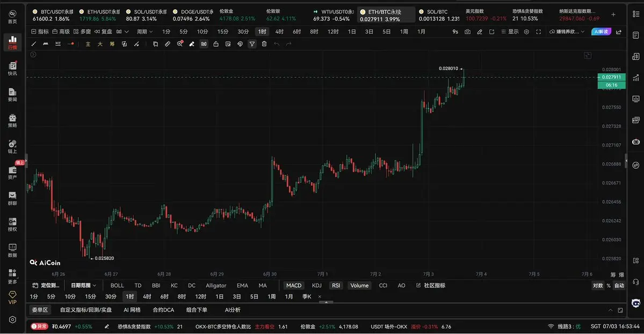Image resolution: width=644 pixels, height=334 pixels.
Task: Toggle the 大 large-order indicator
Action: [100, 44]
